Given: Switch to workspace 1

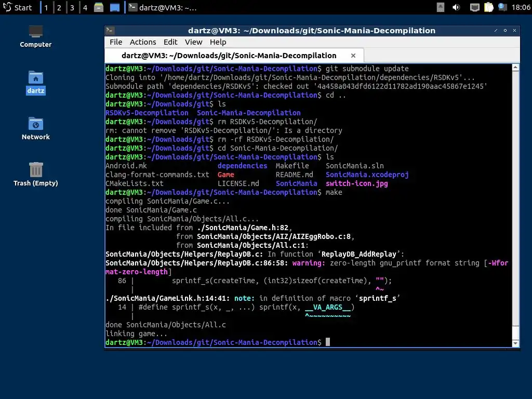Looking at the screenshot, I should point(46,7).
